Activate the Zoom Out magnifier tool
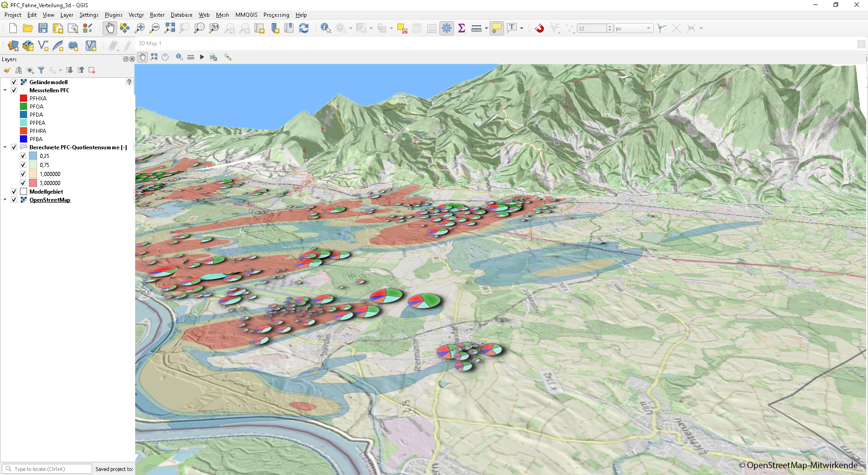 click(155, 28)
